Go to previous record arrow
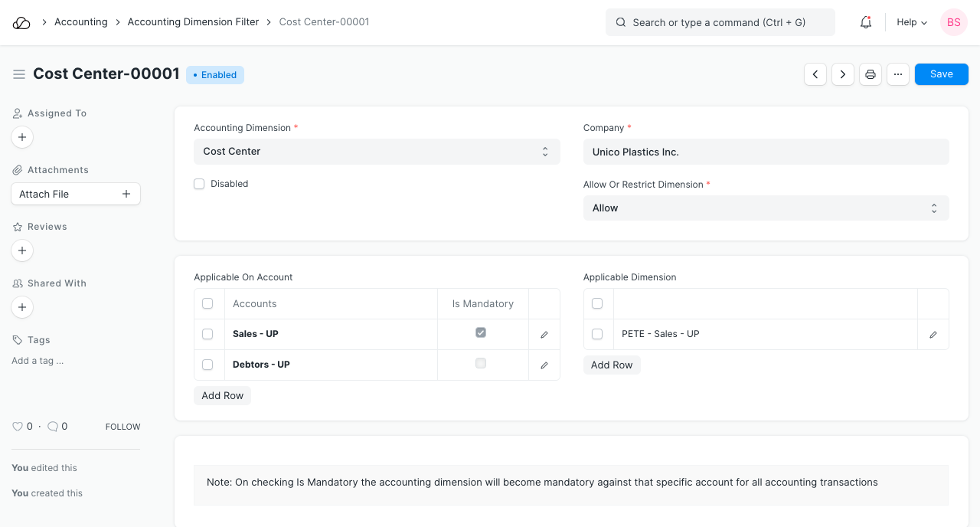 (815, 74)
